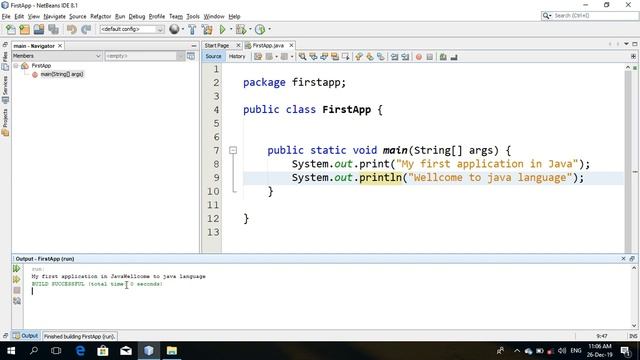Click the Shift Line Right icon

pyautogui.click(x=405, y=57)
